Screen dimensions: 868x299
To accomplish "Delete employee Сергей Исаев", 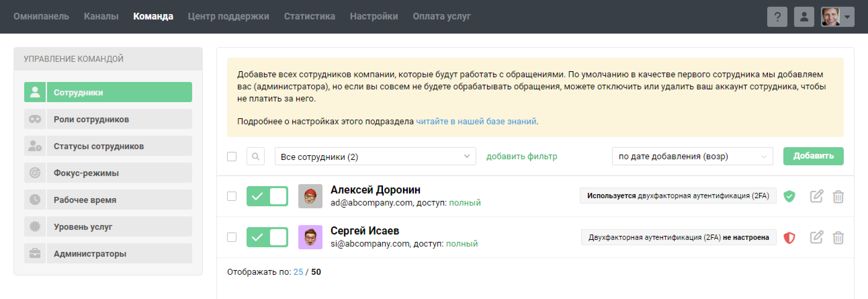I will point(838,238).
